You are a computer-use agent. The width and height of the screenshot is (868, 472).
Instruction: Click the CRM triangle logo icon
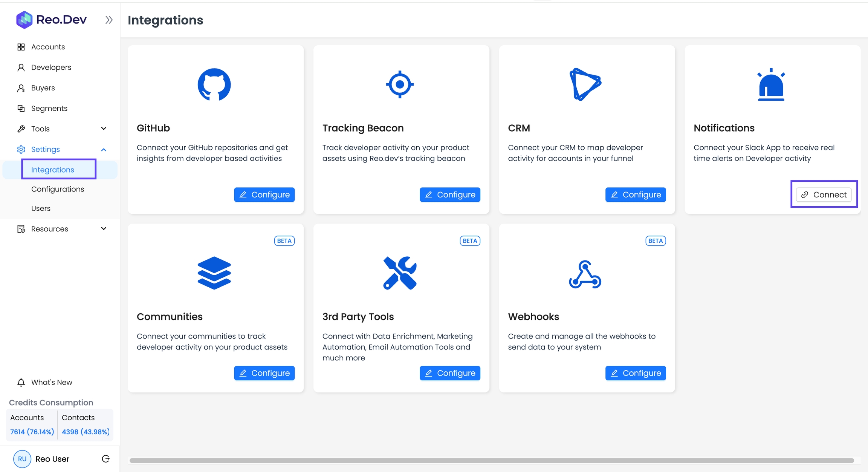click(x=585, y=84)
